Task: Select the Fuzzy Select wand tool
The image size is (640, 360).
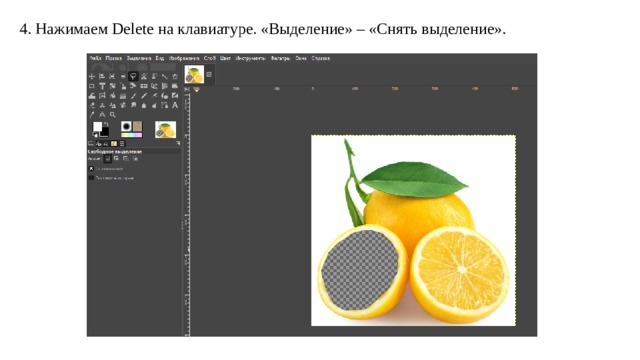Action: [x=165, y=76]
